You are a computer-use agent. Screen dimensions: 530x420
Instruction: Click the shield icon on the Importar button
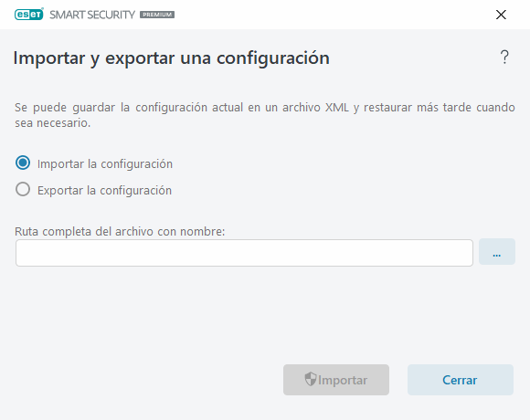point(311,379)
